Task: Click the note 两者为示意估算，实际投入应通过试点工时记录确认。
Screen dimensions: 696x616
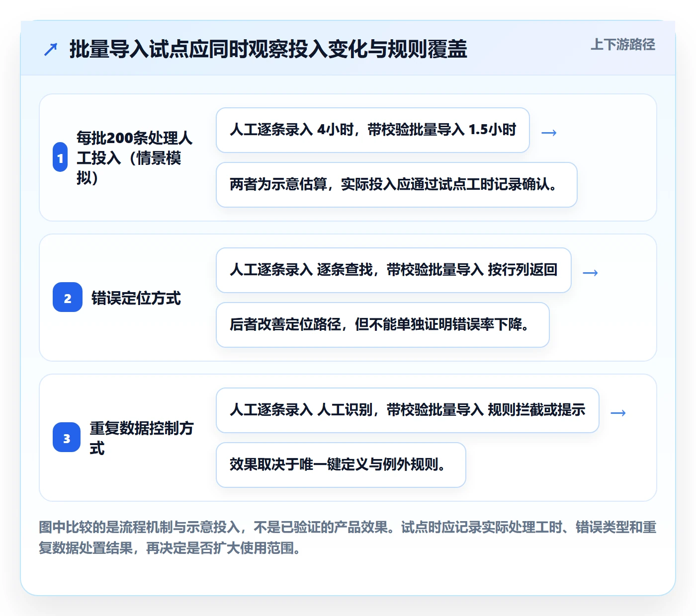Action: [x=397, y=185]
